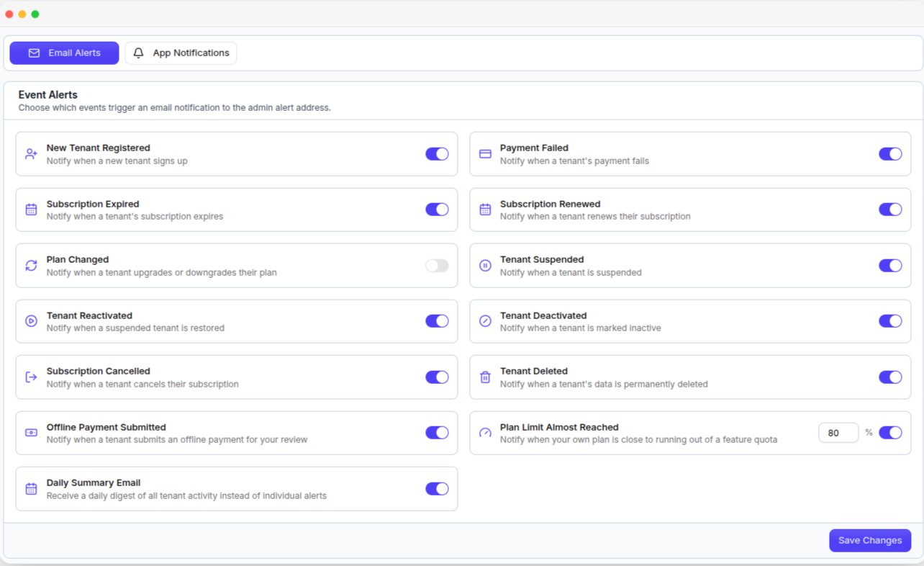Click the 'Payment Failed' title text
The height and width of the screenshot is (566, 924).
[x=534, y=148]
